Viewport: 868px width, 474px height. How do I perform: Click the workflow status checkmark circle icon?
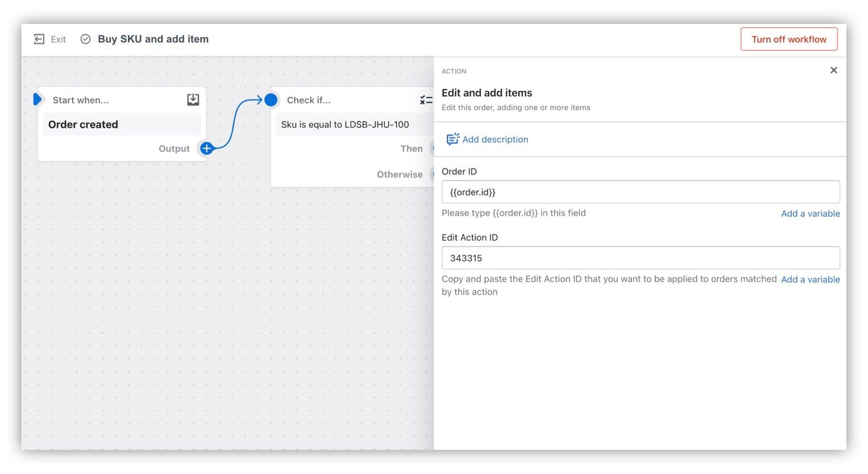[85, 39]
